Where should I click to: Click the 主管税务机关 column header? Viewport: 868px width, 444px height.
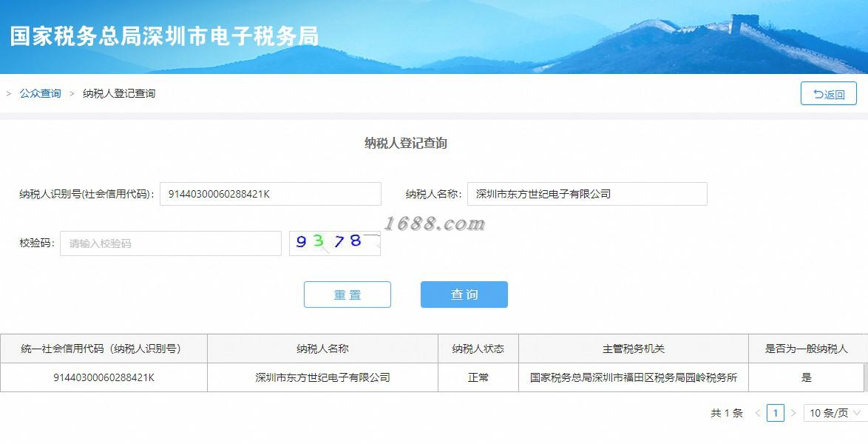pyautogui.click(x=634, y=349)
